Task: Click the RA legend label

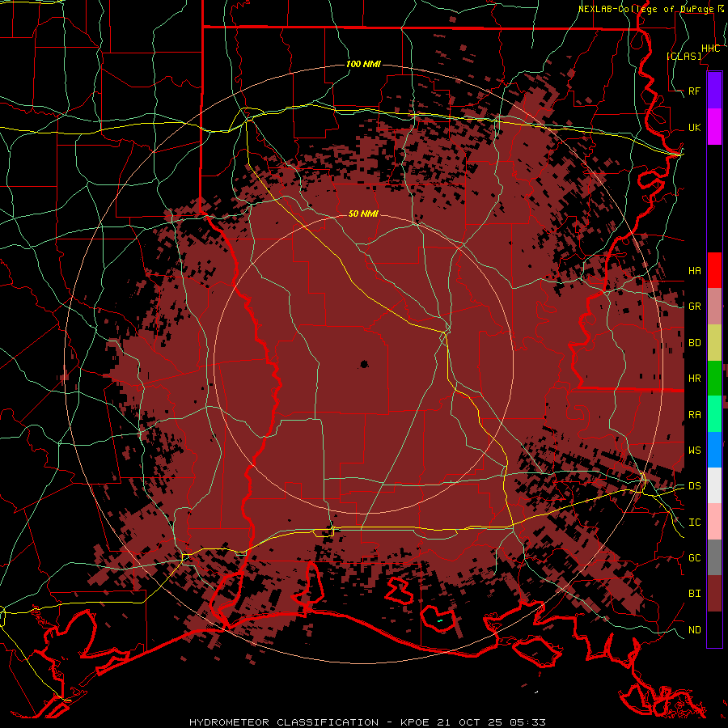Action: tap(695, 415)
